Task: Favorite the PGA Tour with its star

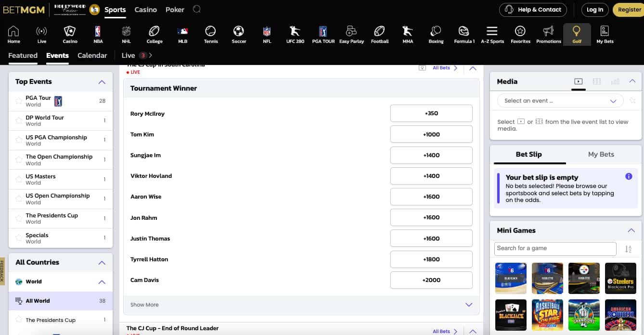Action: click(x=19, y=101)
